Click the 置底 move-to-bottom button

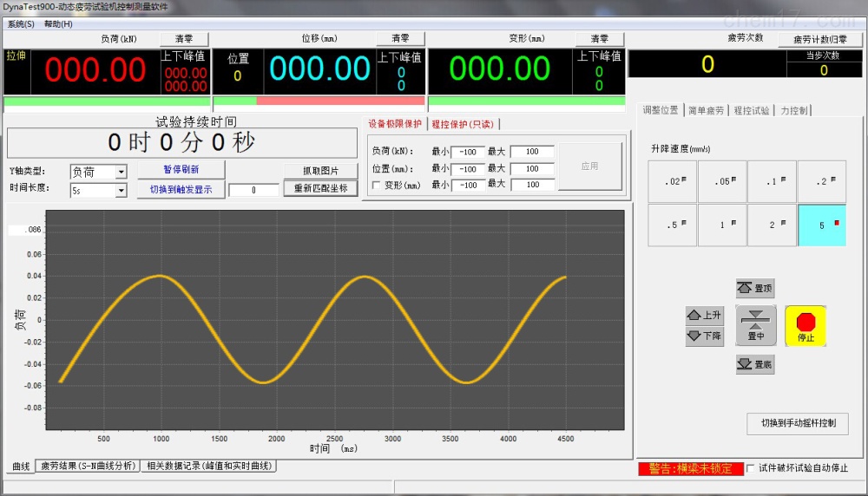point(755,364)
